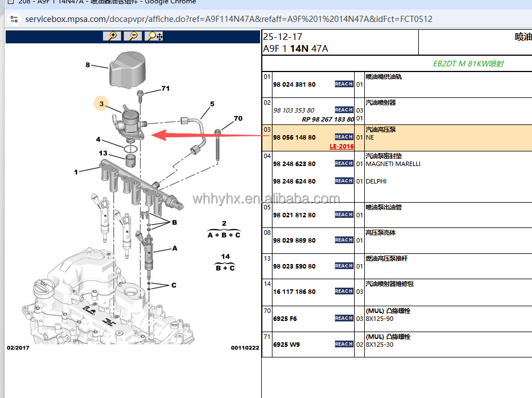Open the LE-2016 red link
This screenshot has width=532, height=398.
[341, 146]
